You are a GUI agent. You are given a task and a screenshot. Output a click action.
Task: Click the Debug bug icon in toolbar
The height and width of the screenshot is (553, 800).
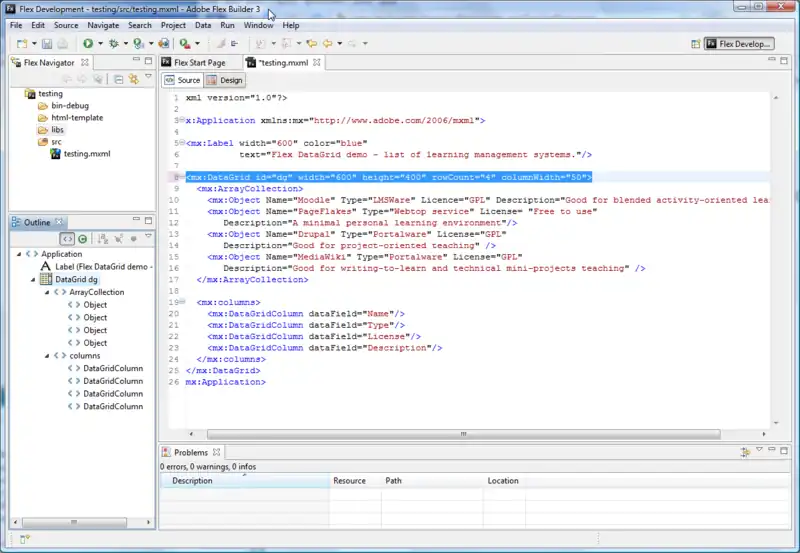(113, 44)
